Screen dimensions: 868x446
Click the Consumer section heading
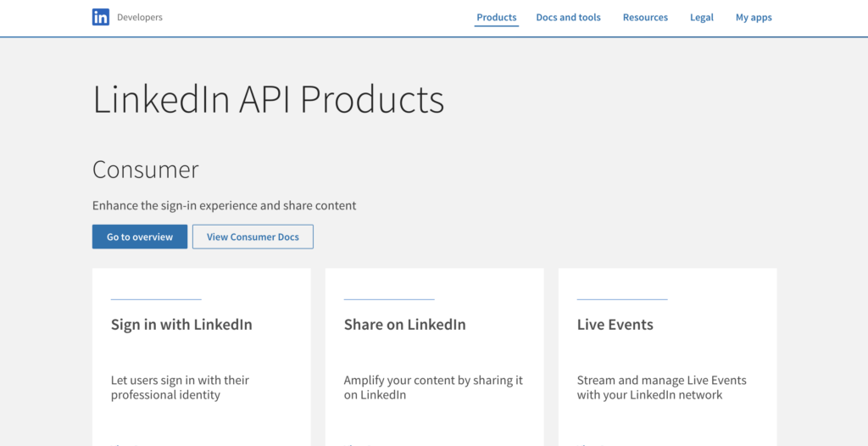pyautogui.click(x=146, y=170)
